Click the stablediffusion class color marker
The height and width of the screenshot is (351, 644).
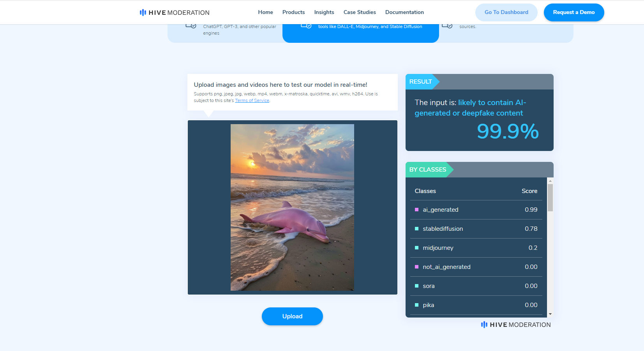[416, 229]
